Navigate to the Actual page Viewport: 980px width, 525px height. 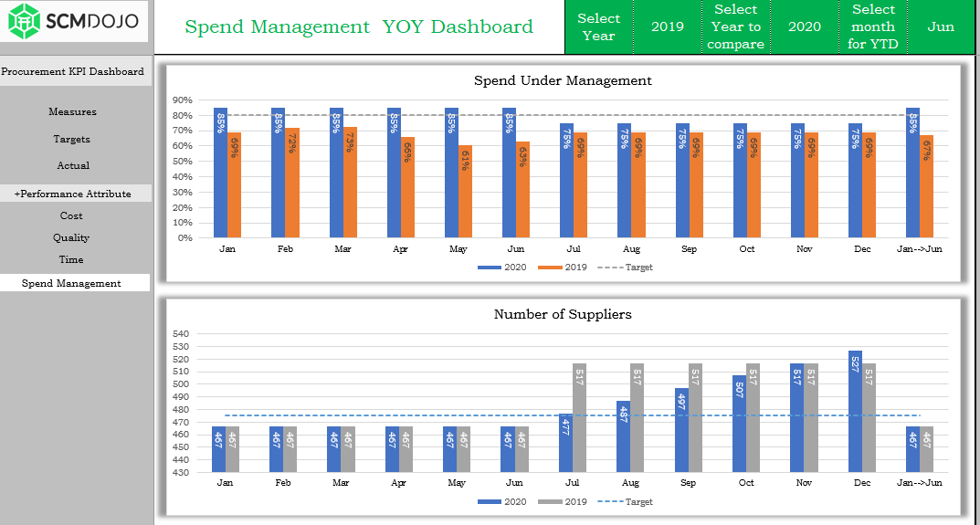pos(73,165)
